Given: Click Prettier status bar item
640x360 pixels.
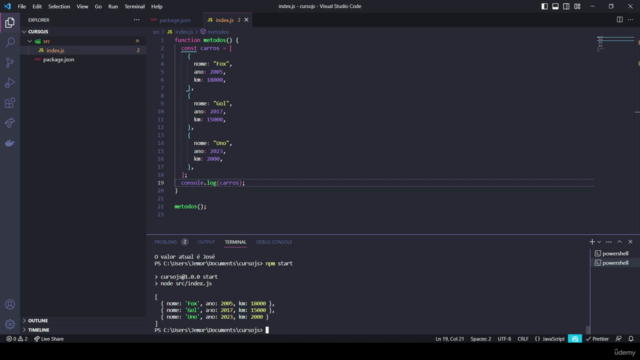Looking at the screenshot, I should (x=597, y=339).
